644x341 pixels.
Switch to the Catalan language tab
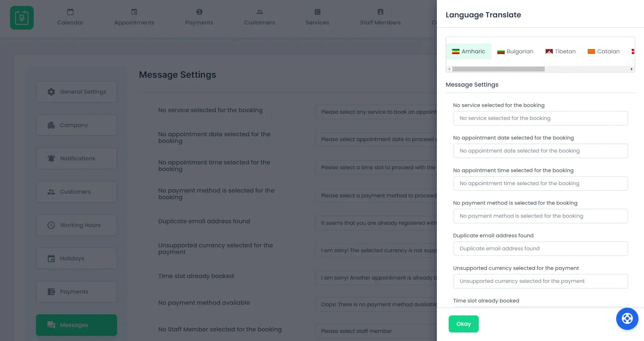click(x=604, y=51)
